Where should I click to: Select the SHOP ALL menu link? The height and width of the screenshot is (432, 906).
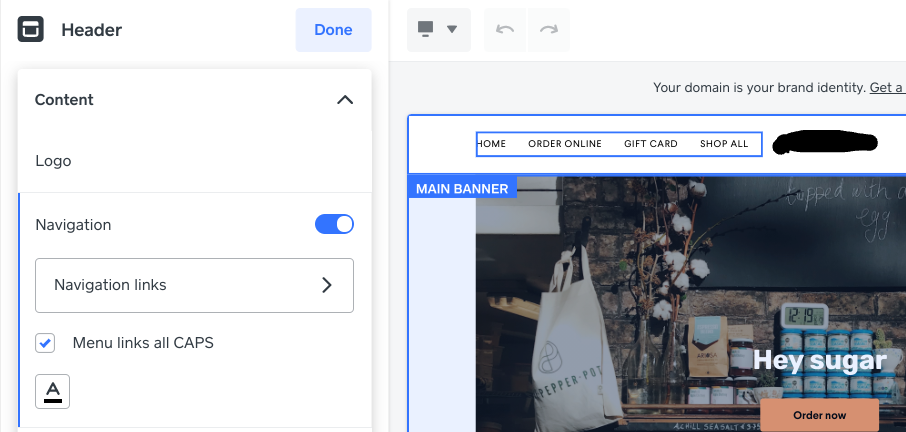pyautogui.click(x=724, y=144)
